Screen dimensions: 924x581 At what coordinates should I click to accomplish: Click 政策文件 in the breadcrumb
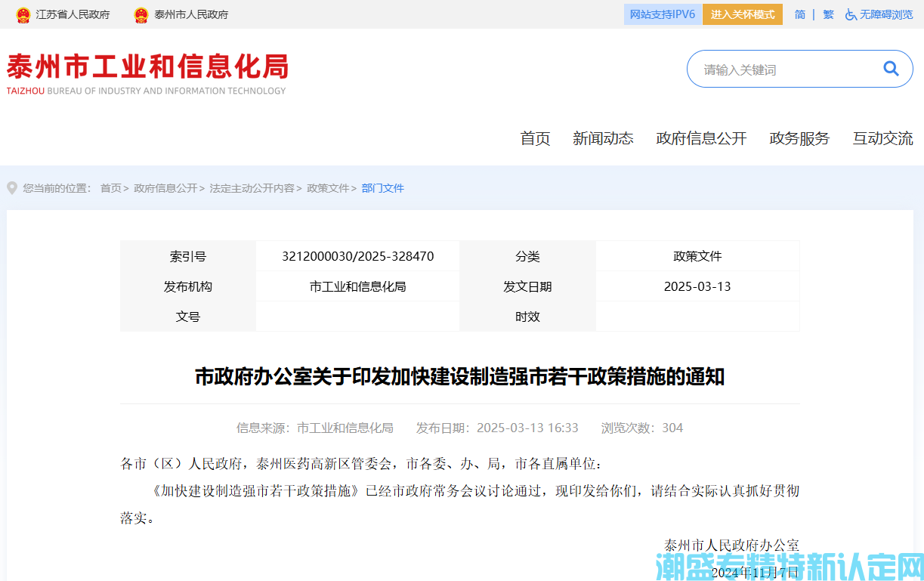[328, 188]
